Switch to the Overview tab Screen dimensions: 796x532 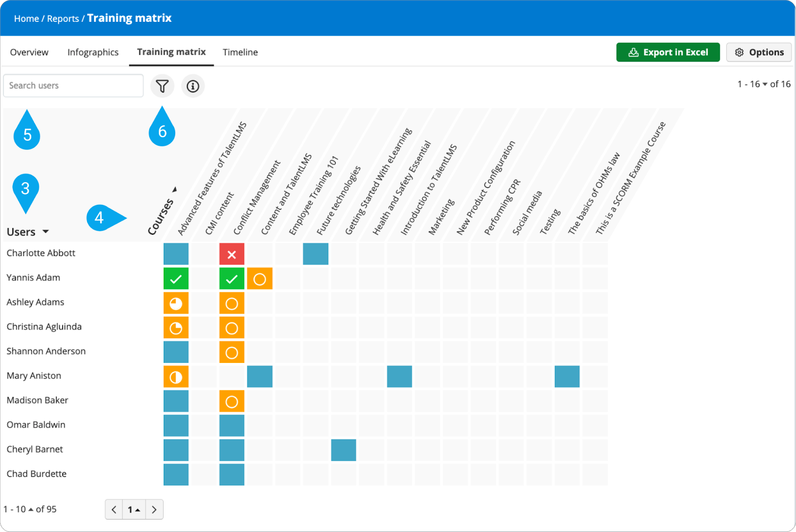(x=29, y=52)
